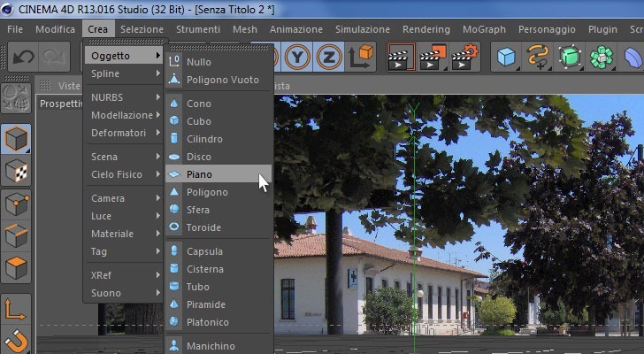Render the active view clapperboard icon
The height and width of the screenshot is (354, 644).
pos(401,58)
